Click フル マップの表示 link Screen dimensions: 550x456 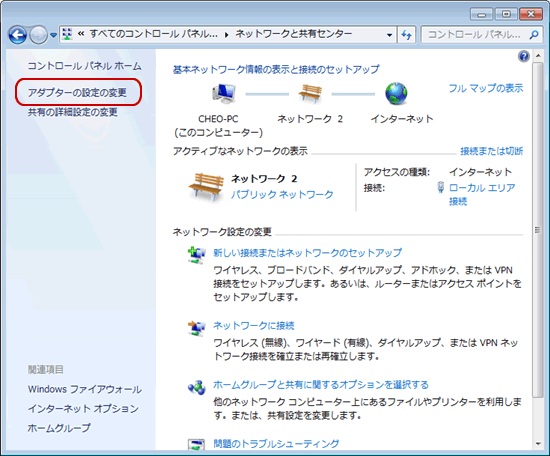pyautogui.click(x=486, y=88)
